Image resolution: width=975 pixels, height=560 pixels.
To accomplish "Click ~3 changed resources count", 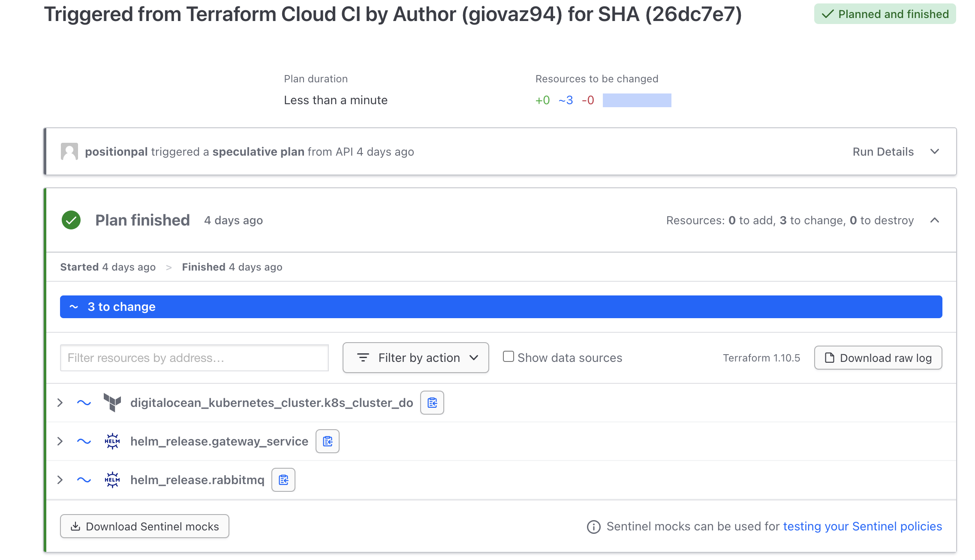I will tap(566, 100).
